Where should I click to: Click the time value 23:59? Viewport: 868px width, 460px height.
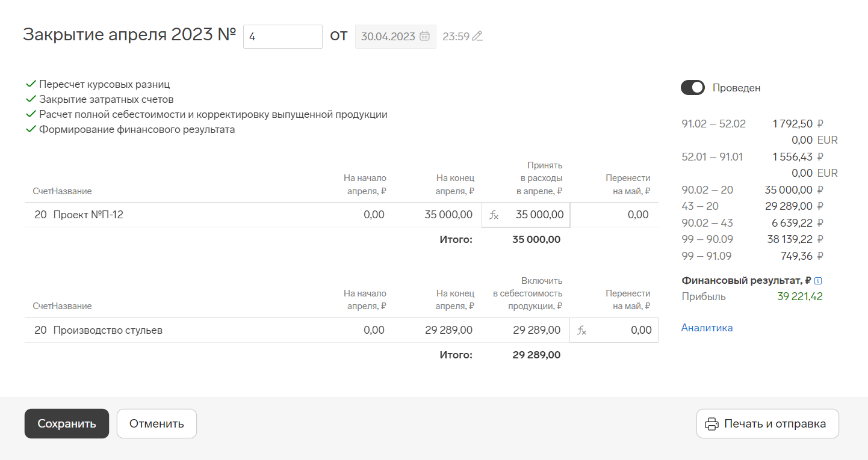tap(456, 37)
